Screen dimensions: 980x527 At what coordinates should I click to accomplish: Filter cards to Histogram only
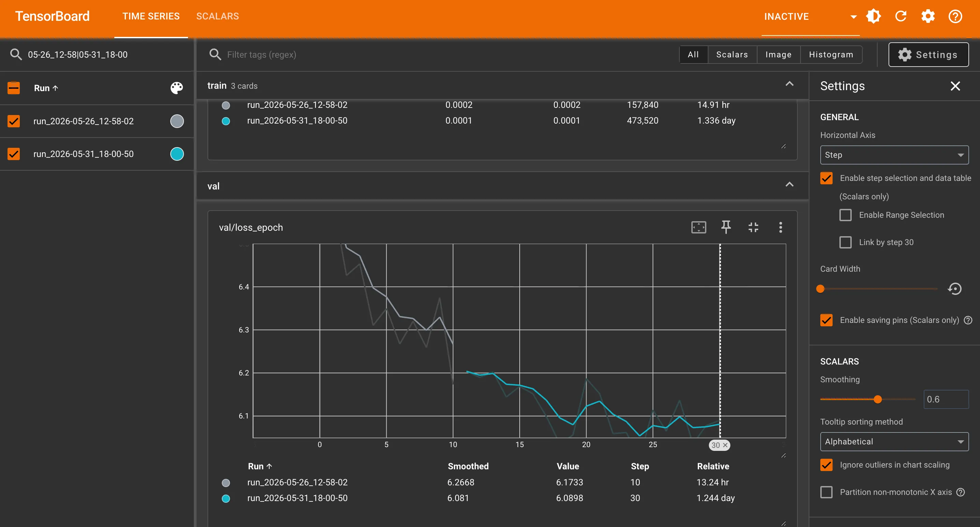pos(831,54)
